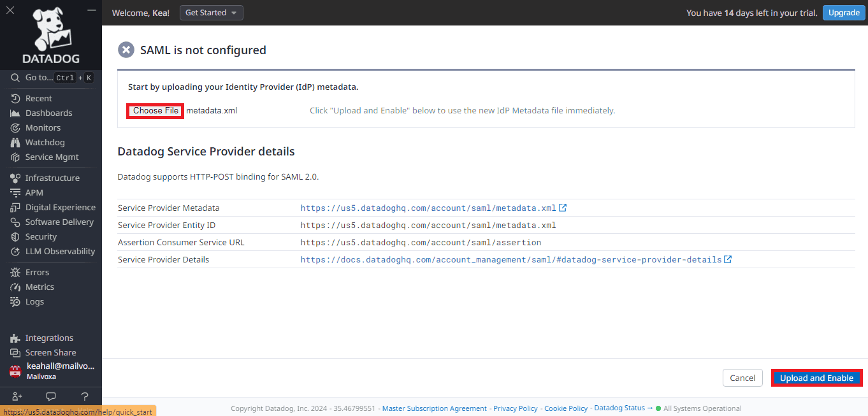Collapse the sidebar with the minimize dash

[92, 11]
